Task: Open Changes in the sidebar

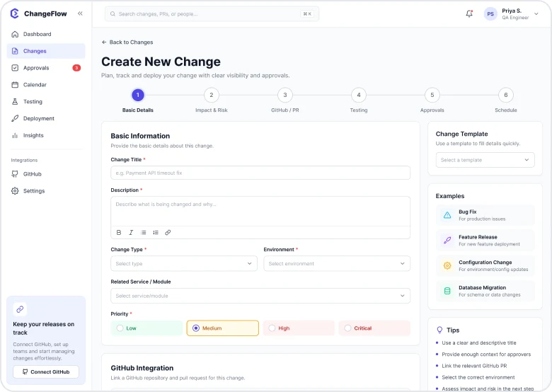Action: pyautogui.click(x=46, y=51)
